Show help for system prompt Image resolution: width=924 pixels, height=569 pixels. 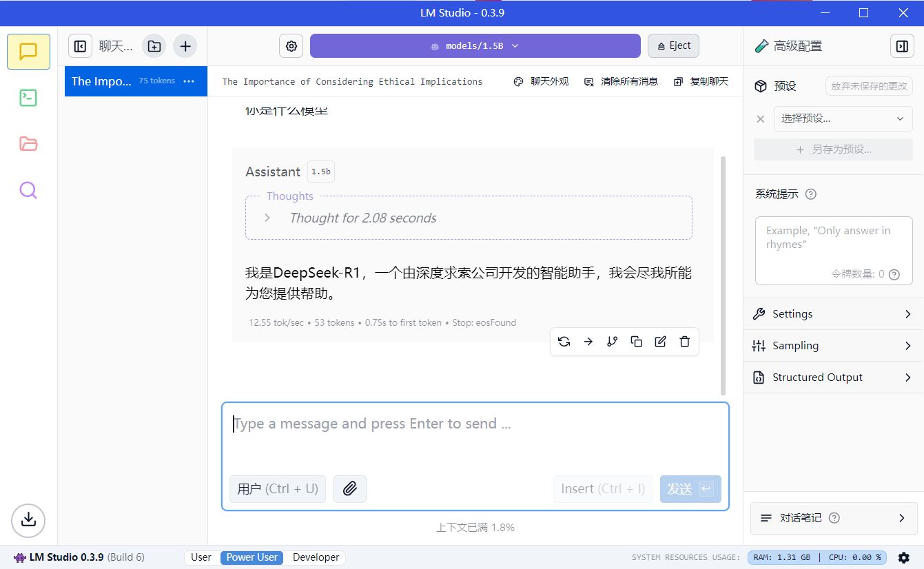point(811,194)
